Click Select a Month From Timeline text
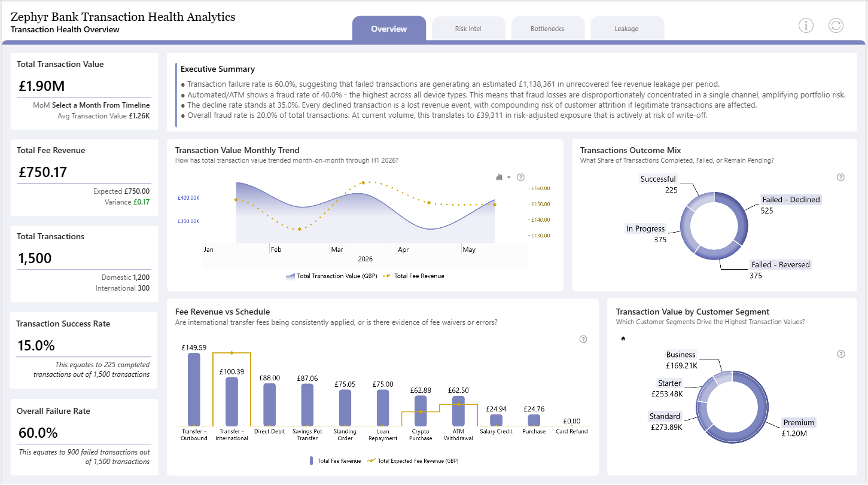The width and height of the screenshot is (868, 485). click(101, 105)
